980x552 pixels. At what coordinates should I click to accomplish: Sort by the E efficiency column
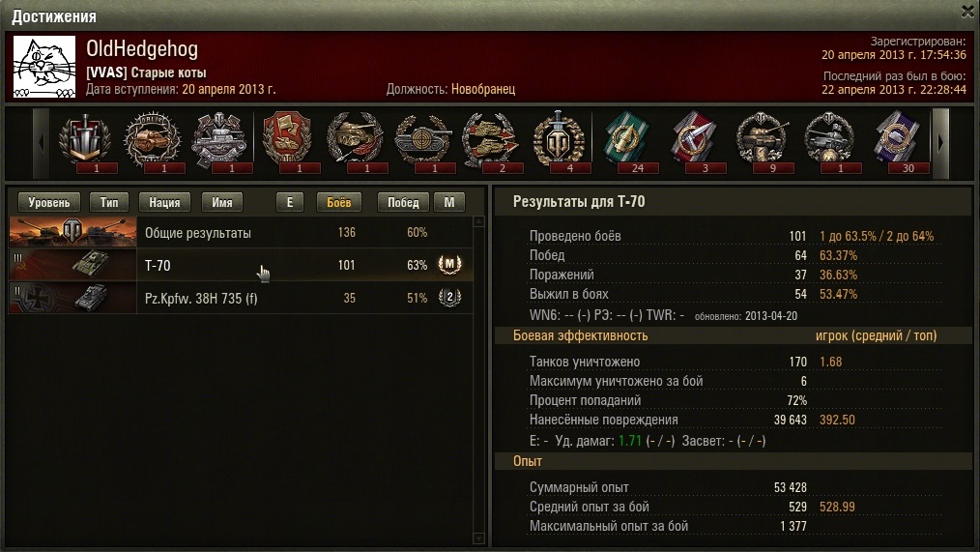click(289, 203)
